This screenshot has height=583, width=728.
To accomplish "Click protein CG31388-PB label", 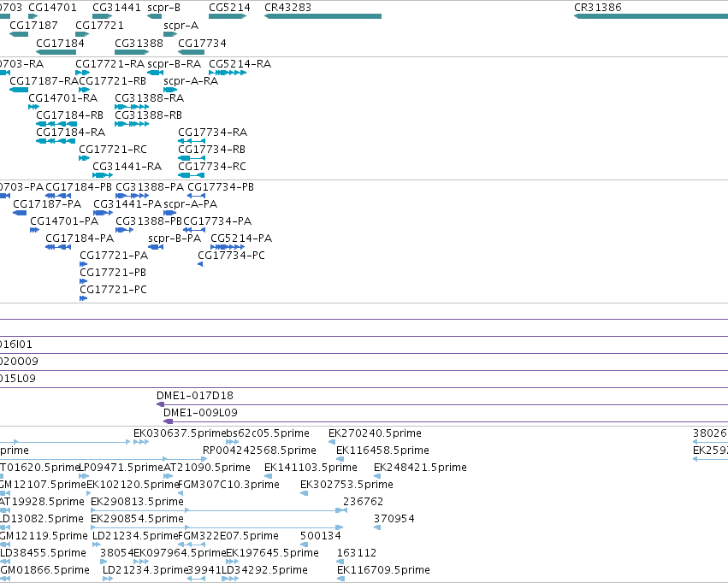I will 149,221.
